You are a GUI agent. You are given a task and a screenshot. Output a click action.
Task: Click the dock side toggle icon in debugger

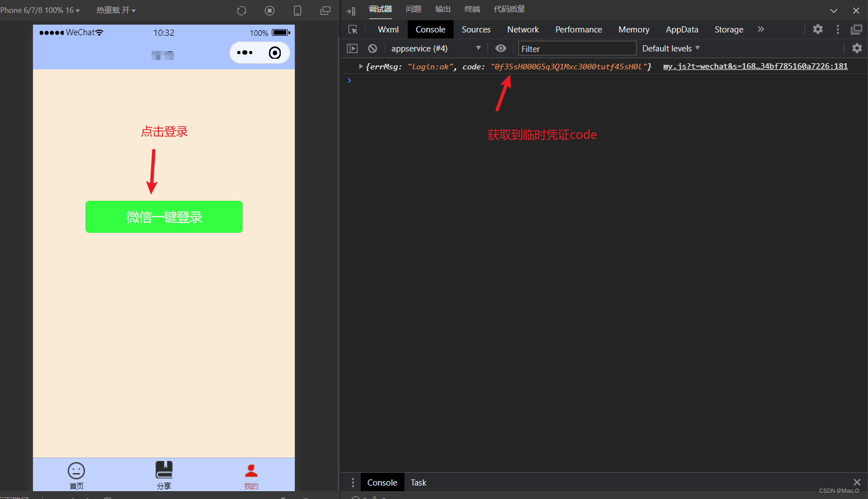[351, 11]
